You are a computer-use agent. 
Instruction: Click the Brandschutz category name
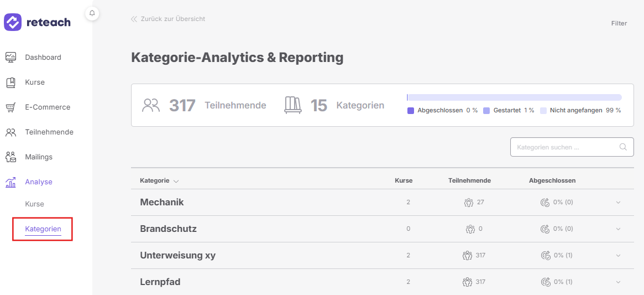pos(169,229)
